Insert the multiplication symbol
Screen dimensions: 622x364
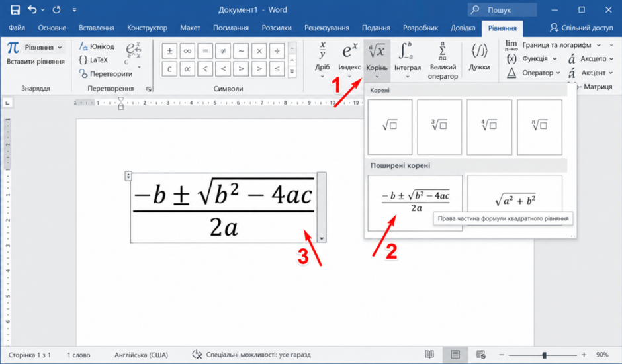[259, 51]
